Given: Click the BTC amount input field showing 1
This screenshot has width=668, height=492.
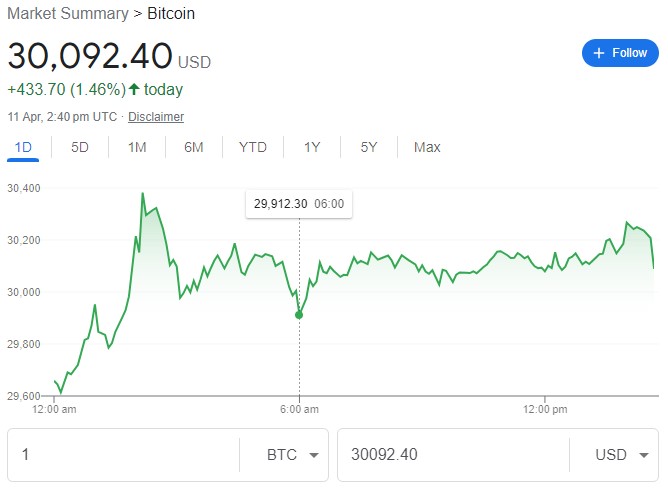Looking at the screenshot, I should 123,455.
